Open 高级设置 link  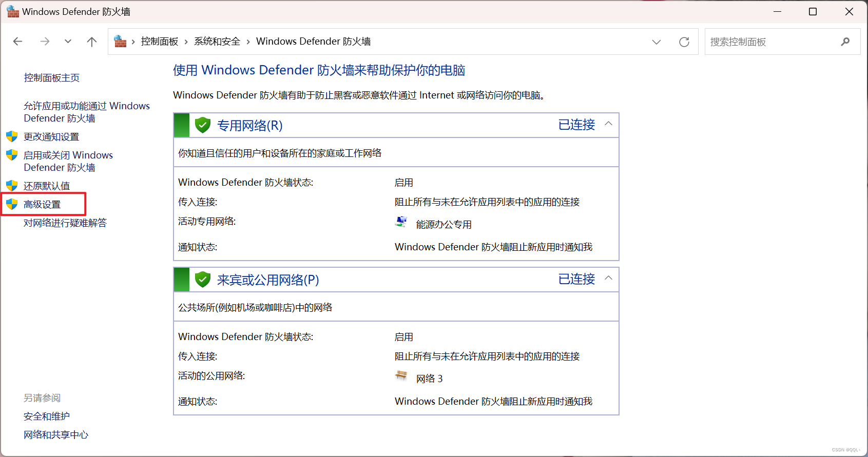(42, 205)
